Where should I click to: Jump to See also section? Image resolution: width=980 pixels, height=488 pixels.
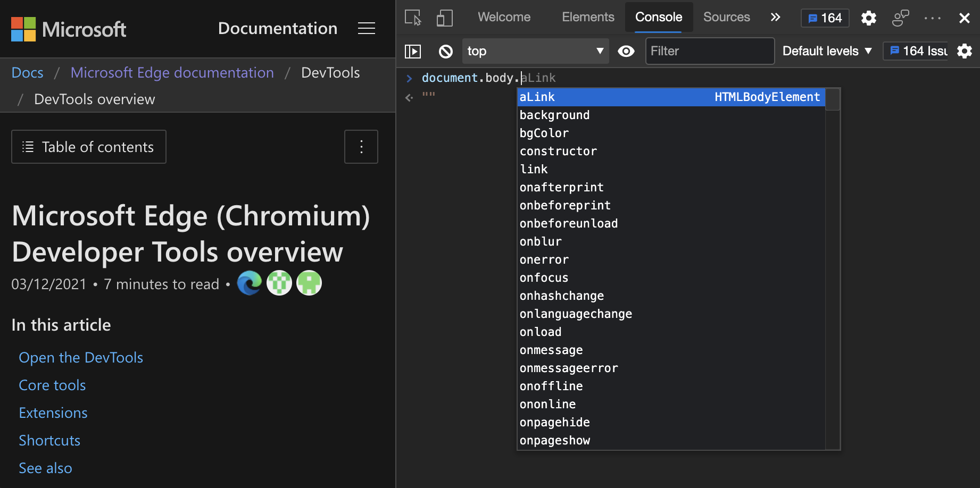[45, 468]
